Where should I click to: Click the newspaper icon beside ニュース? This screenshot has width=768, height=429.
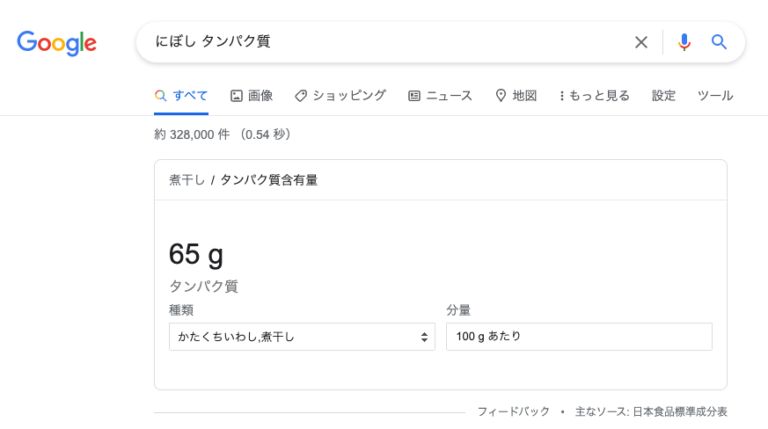414,96
